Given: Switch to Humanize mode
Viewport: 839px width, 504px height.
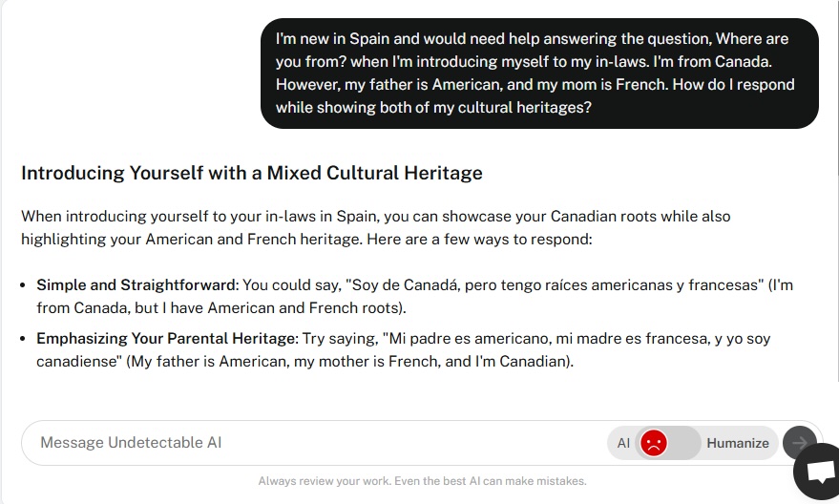Looking at the screenshot, I should tap(737, 443).
